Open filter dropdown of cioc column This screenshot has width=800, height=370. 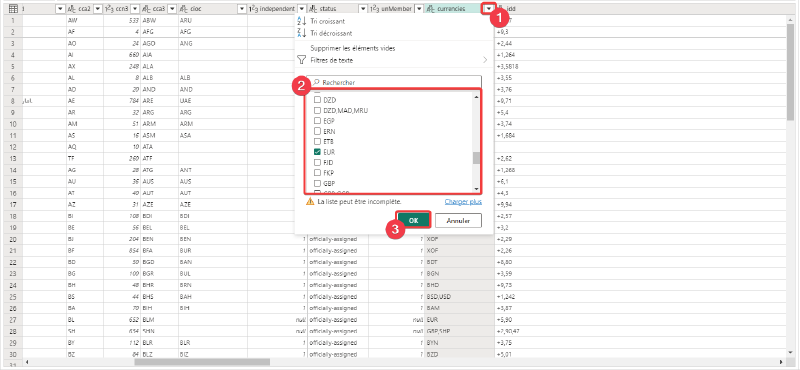click(241, 9)
